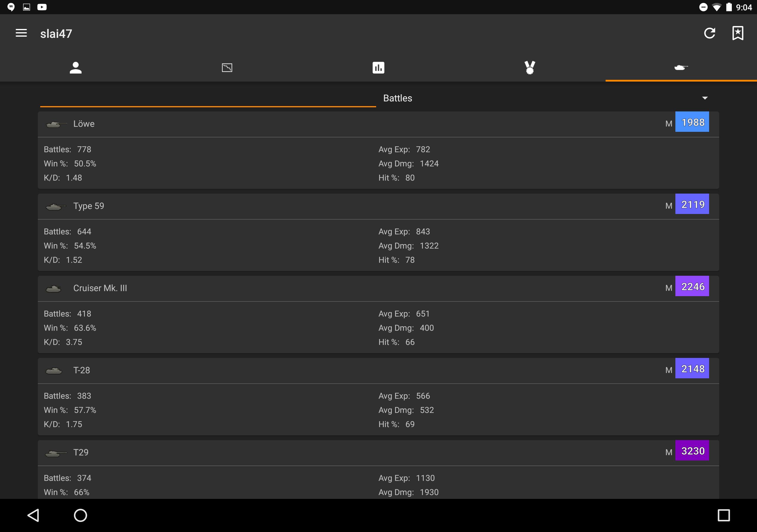Image resolution: width=757 pixels, height=532 pixels.
Task: Tap the do-not-disturb status icon
Action: (703, 7)
